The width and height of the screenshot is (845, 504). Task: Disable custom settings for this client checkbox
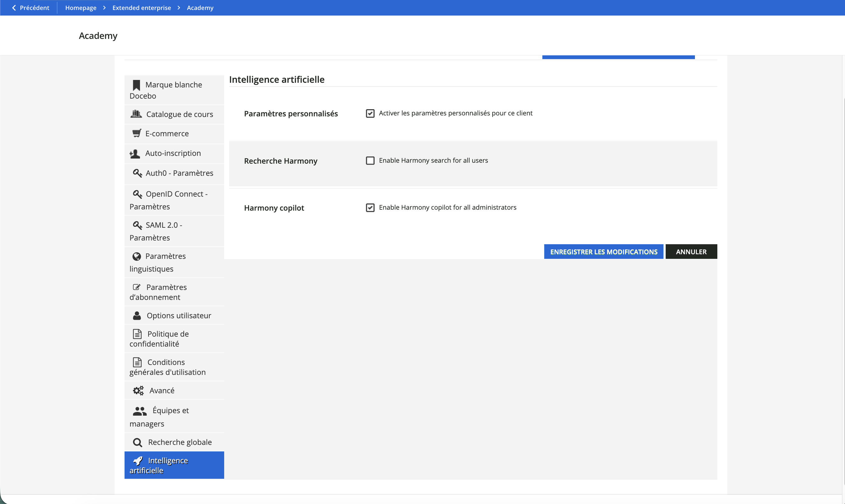click(x=370, y=114)
